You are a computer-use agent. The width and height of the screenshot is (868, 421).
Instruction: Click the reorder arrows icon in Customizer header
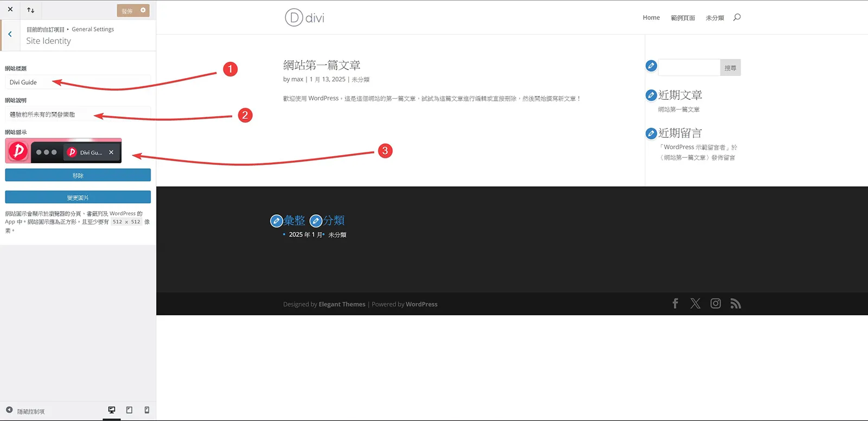click(x=30, y=10)
